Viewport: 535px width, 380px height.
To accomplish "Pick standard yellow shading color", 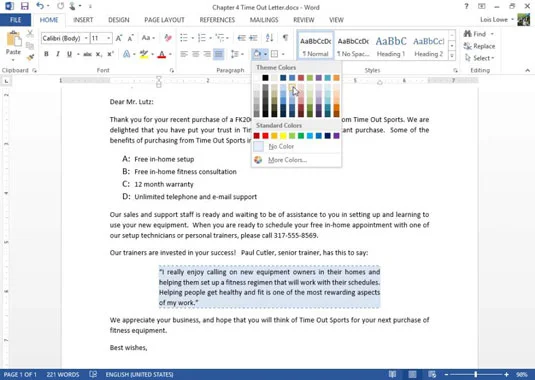I will pos(283,136).
